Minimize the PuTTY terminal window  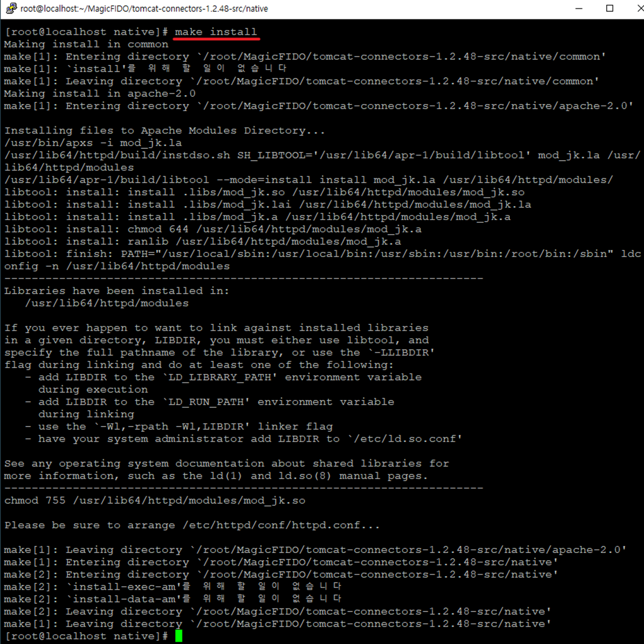[x=578, y=8]
